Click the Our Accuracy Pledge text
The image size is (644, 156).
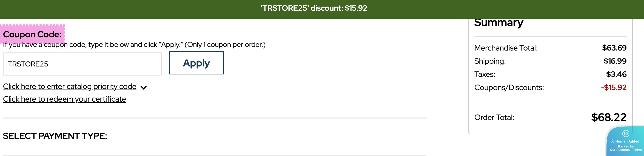click(x=626, y=150)
